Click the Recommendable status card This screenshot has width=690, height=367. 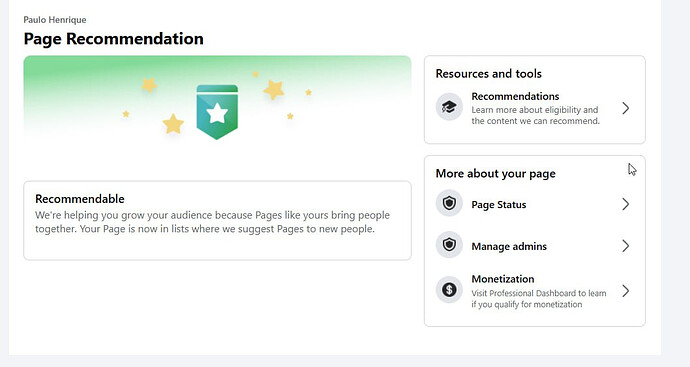point(217,220)
